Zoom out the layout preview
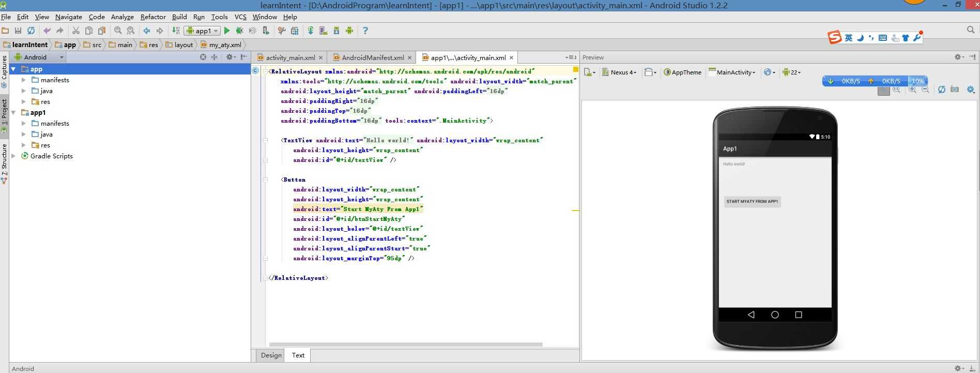 pyautogui.click(x=925, y=89)
